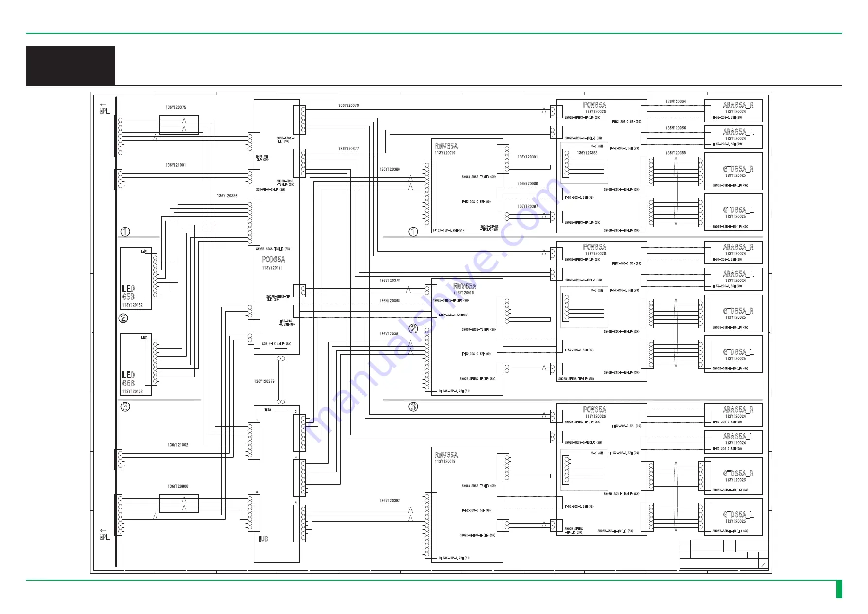Select MPL label below harness 136Y120800
This screenshot has height=614, width=868.
tap(104, 537)
